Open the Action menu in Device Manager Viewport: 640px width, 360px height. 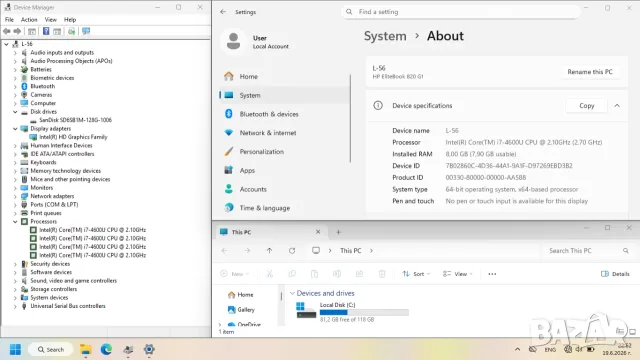click(29, 20)
